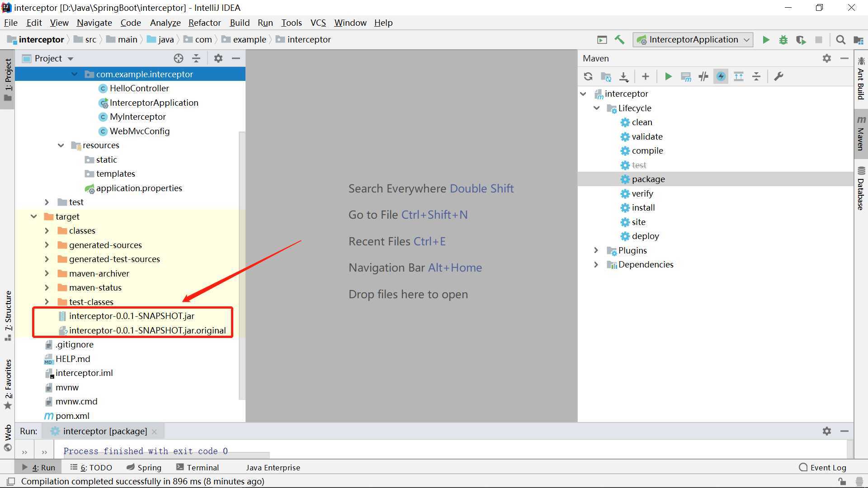This screenshot has height=488, width=868.
Task: Open Search Everywhere magnifier icon
Action: (840, 40)
